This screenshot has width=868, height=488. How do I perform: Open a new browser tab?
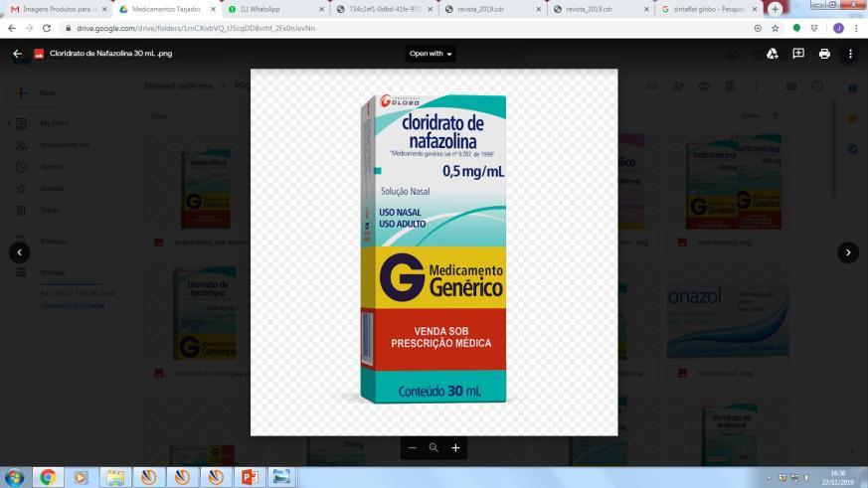click(x=775, y=9)
